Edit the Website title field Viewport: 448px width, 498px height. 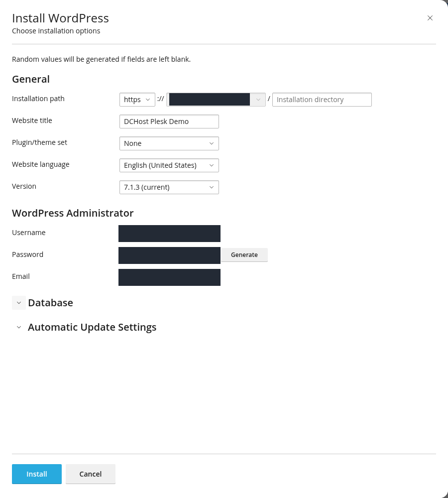coord(169,122)
